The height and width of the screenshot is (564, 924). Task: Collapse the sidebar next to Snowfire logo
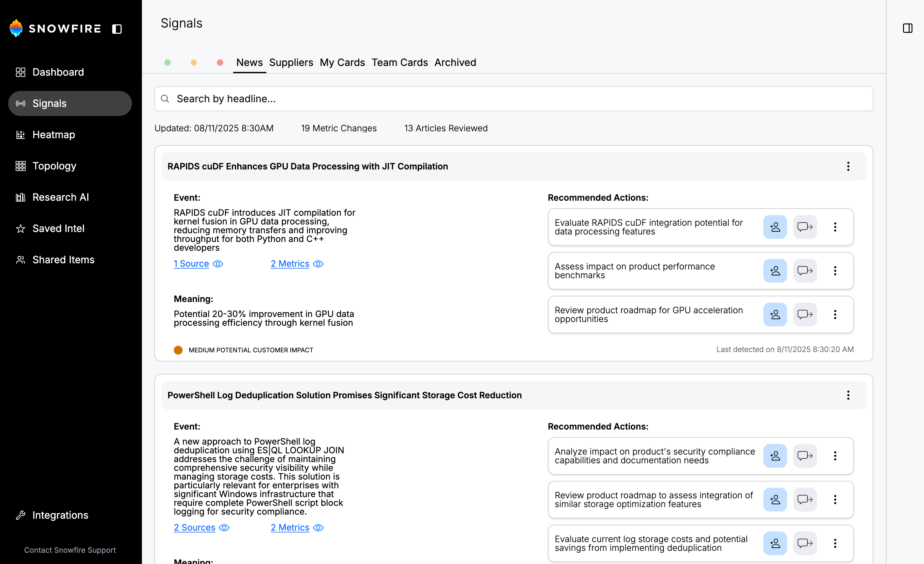click(x=117, y=29)
